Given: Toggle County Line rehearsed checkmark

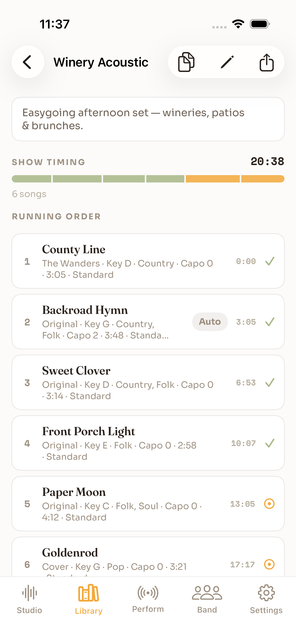Looking at the screenshot, I should tap(270, 261).
